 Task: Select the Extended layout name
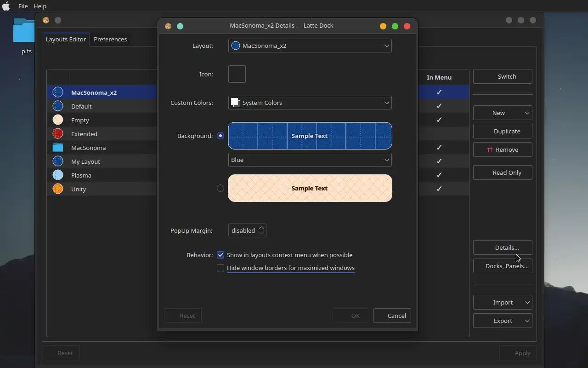click(84, 134)
